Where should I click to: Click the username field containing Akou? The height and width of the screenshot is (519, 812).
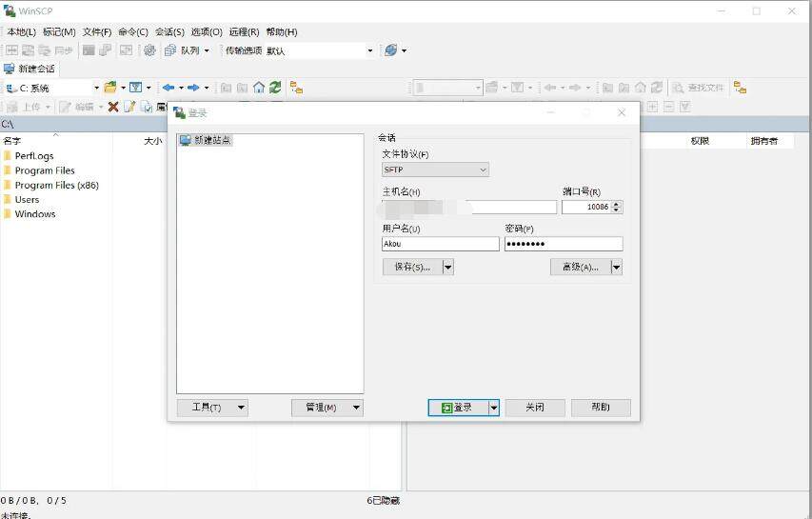(441, 244)
